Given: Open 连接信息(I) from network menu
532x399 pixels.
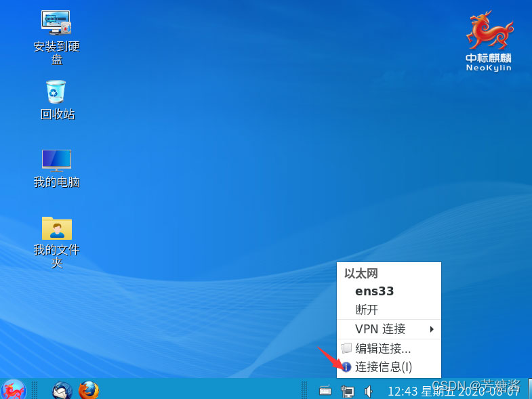Looking at the screenshot, I should [389, 366].
